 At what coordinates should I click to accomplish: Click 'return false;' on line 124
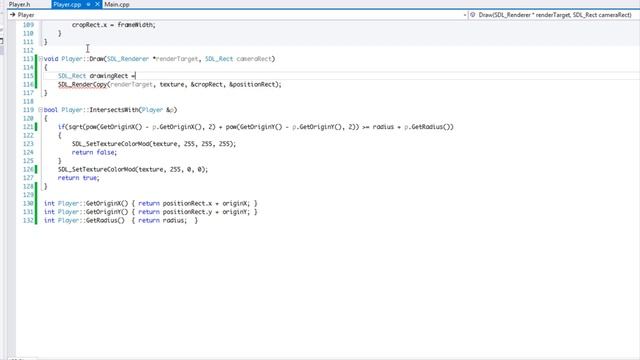[94, 152]
